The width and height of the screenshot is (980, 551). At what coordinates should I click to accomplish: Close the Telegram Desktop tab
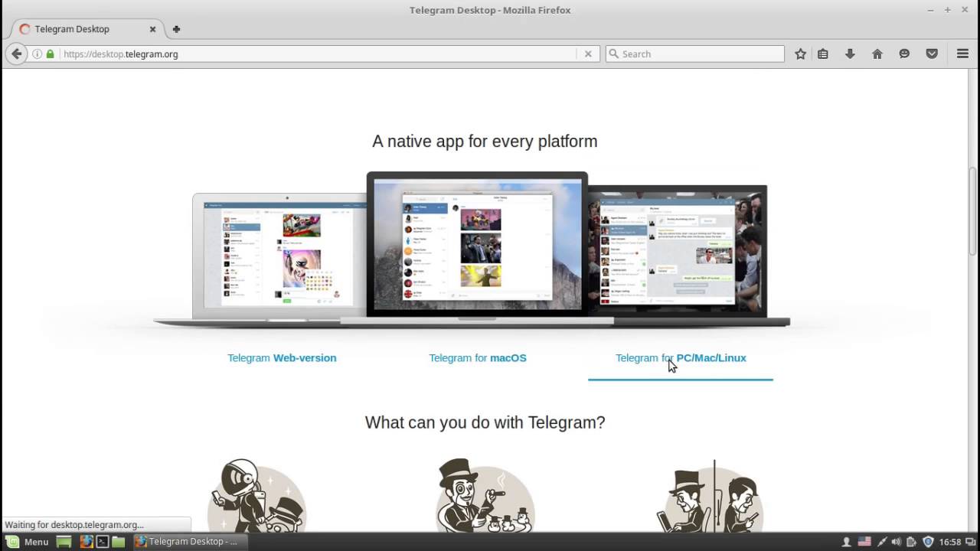tap(152, 29)
